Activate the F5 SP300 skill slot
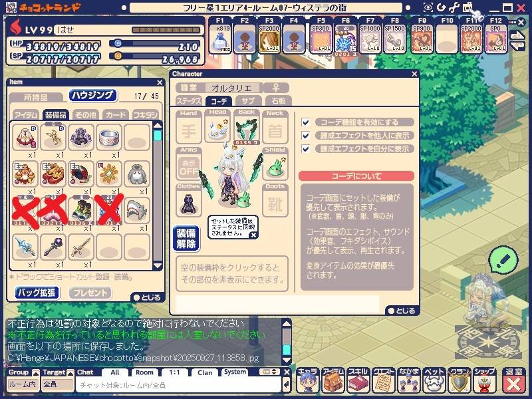The image size is (532, 399). point(321,39)
